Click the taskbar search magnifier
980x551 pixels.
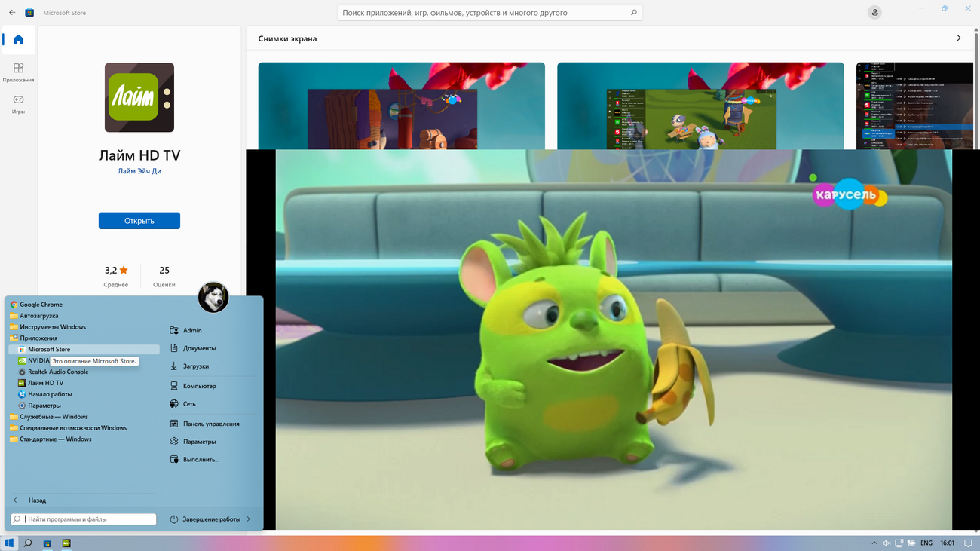pos(28,543)
